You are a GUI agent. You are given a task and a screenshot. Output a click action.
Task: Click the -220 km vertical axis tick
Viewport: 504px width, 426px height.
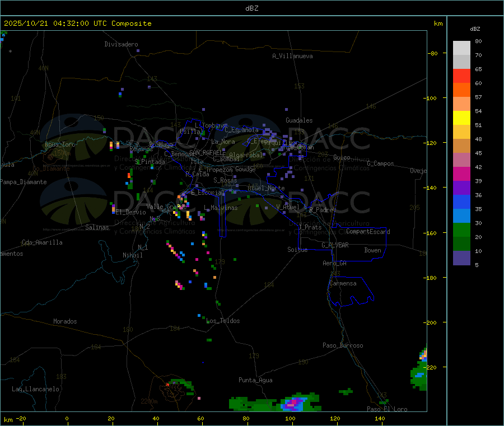point(431,367)
